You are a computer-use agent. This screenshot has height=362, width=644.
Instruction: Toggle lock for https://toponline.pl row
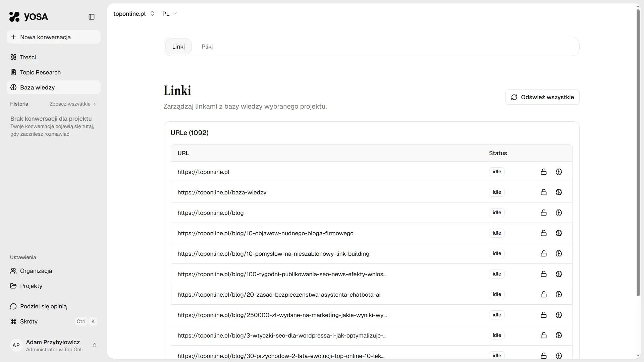[544, 172]
